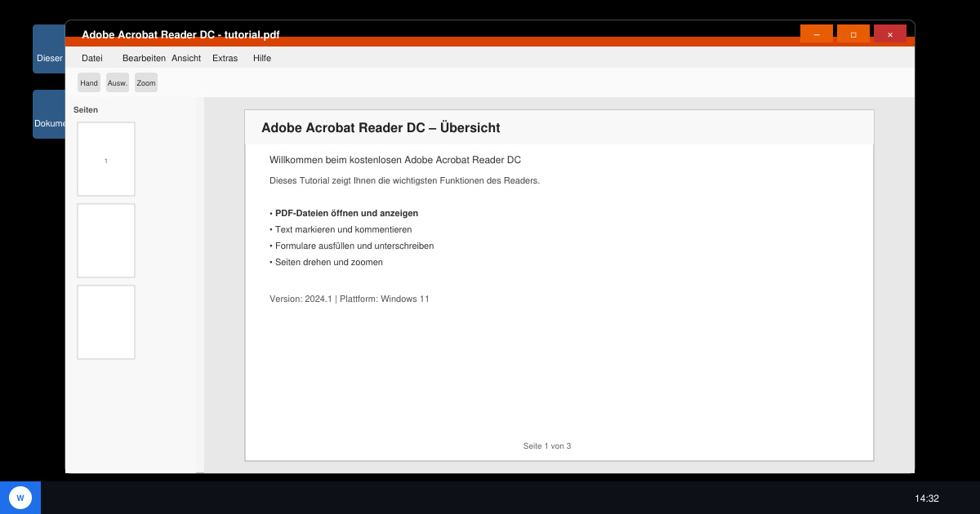Click the Seiten panel heading
980x514 pixels.
pos(86,109)
